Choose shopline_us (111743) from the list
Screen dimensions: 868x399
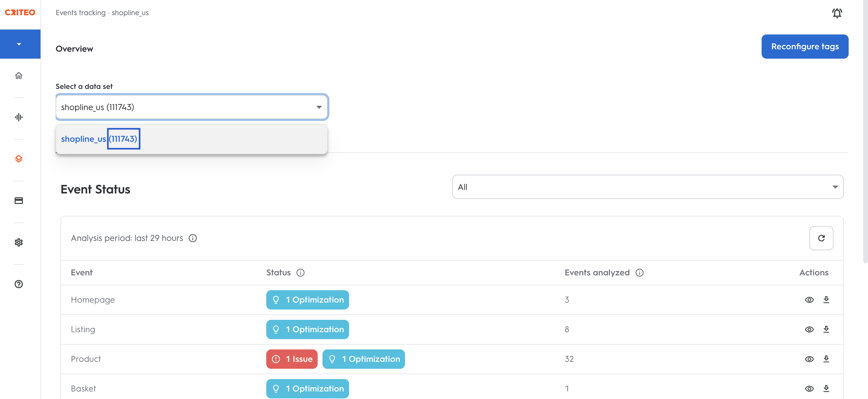coord(191,139)
